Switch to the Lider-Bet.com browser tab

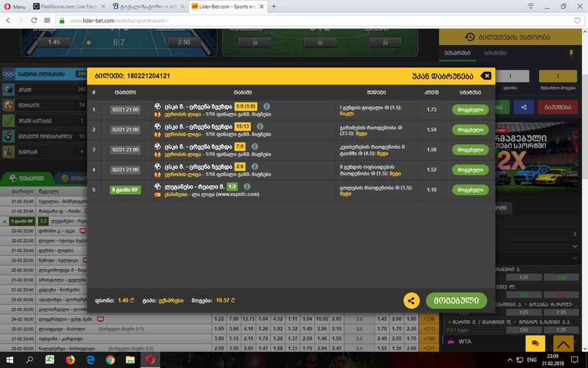coord(227,6)
